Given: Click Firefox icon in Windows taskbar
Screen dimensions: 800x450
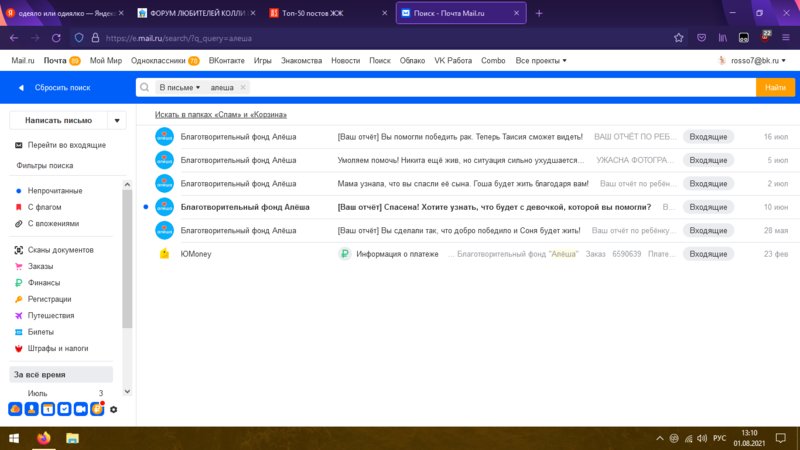Looking at the screenshot, I should pos(44,438).
